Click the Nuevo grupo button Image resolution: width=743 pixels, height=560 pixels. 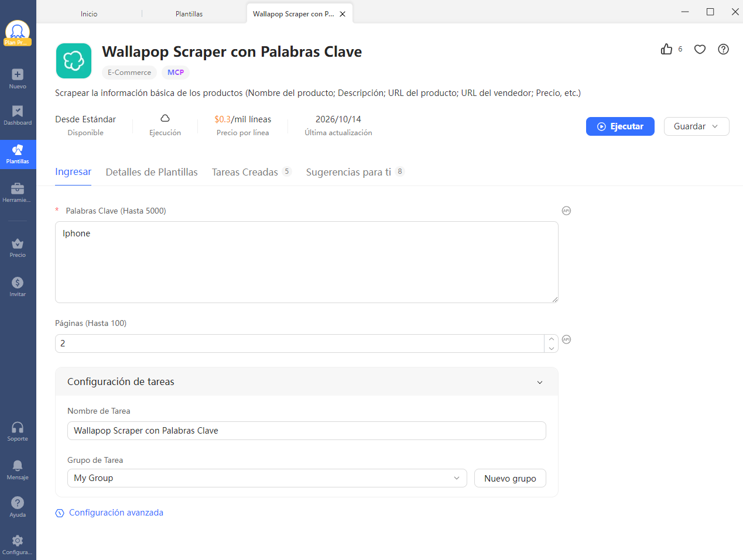click(x=510, y=478)
